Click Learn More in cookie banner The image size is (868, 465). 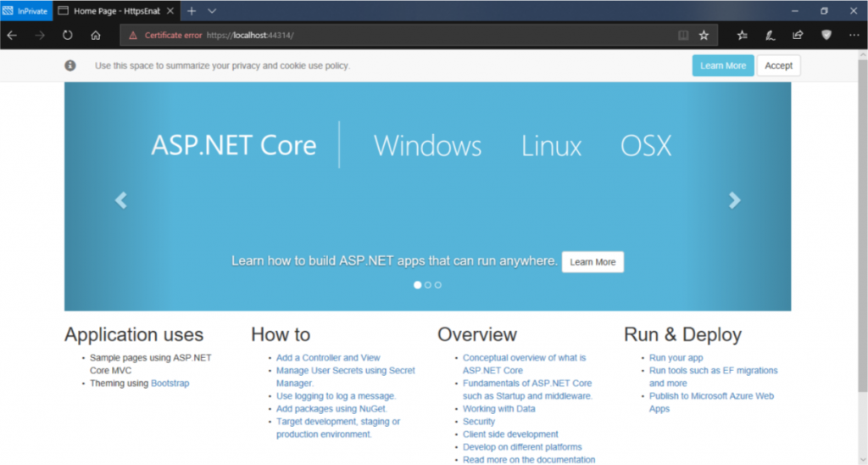tap(723, 65)
